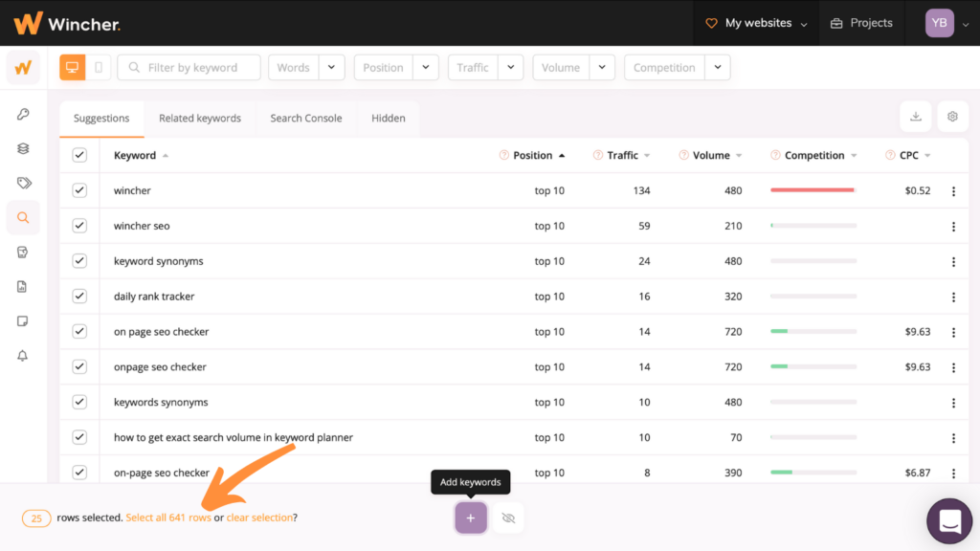Open the notes sidebar icon
The image size is (980, 551).
pyautogui.click(x=23, y=321)
